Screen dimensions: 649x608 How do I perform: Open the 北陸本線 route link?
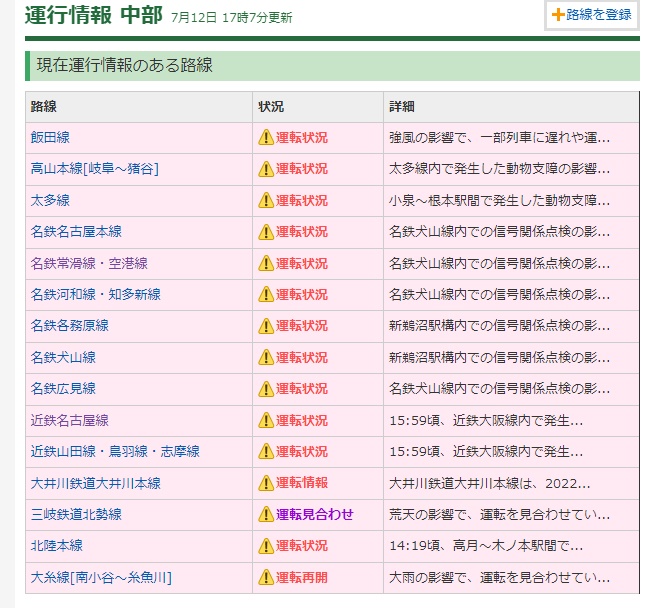pyautogui.click(x=57, y=546)
